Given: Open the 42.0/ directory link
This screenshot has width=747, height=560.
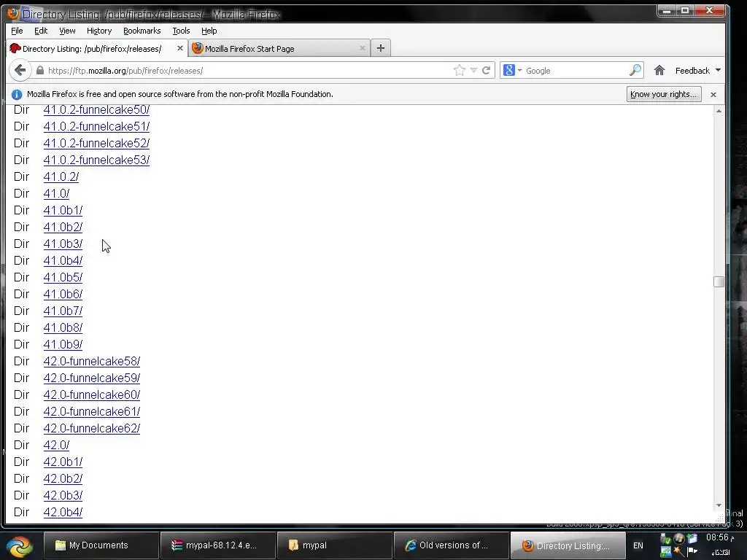Looking at the screenshot, I should pos(56,445).
